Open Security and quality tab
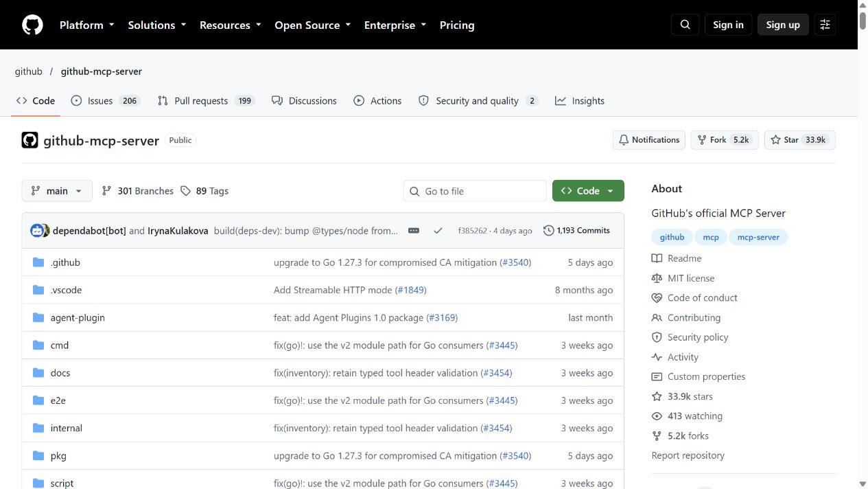868x489 pixels. pyautogui.click(x=478, y=100)
